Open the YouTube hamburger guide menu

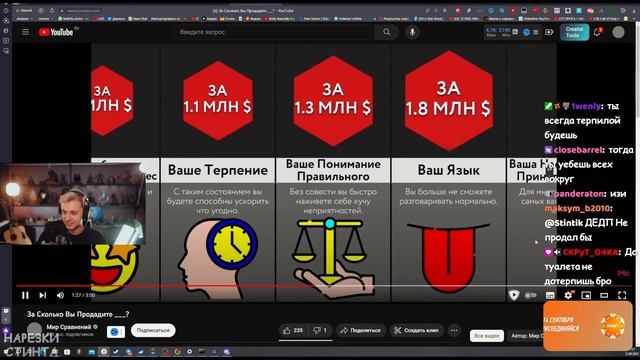click(x=25, y=32)
